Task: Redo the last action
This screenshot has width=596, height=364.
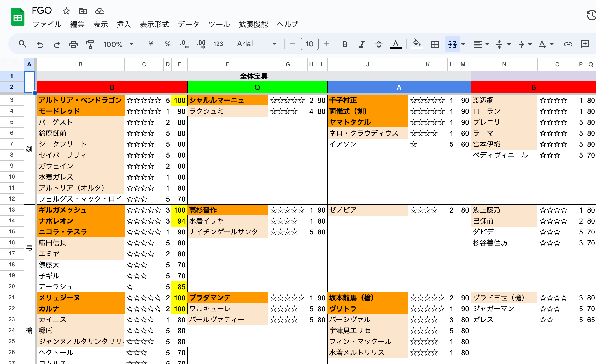Action: (57, 44)
